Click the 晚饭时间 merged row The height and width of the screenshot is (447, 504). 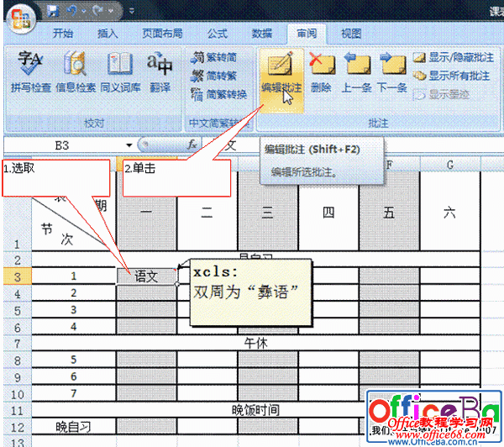[x=256, y=410]
